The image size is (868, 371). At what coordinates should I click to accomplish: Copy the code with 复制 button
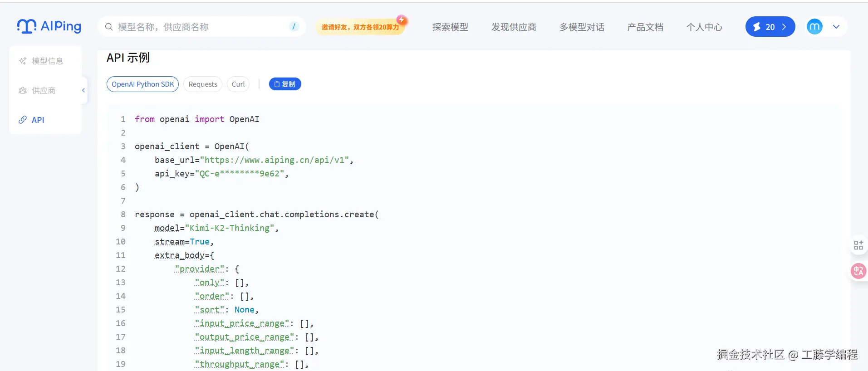point(285,84)
